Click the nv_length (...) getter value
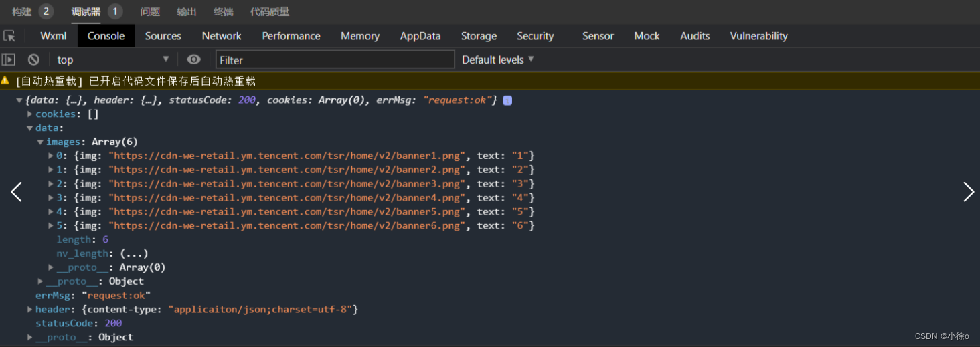This screenshot has width=980, height=347. (x=134, y=253)
